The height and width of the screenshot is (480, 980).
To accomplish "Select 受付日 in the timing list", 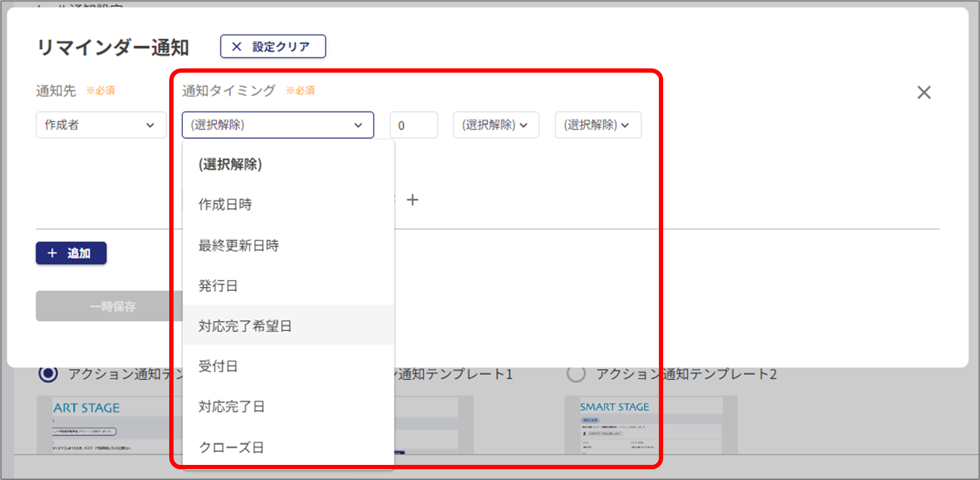I will (x=218, y=366).
